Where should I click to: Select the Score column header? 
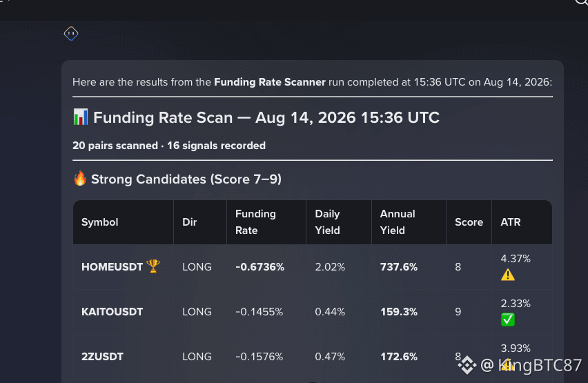pyautogui.click(x=469, y=222)
